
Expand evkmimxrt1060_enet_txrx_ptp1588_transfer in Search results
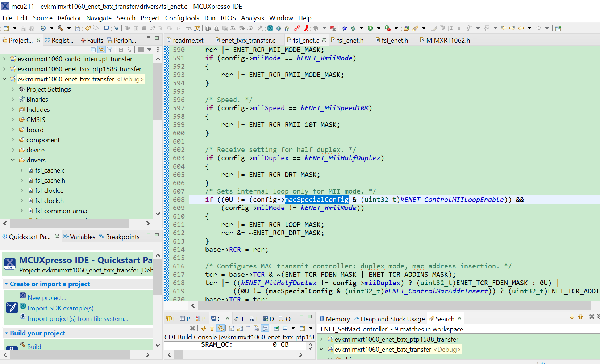click(321, 339)
